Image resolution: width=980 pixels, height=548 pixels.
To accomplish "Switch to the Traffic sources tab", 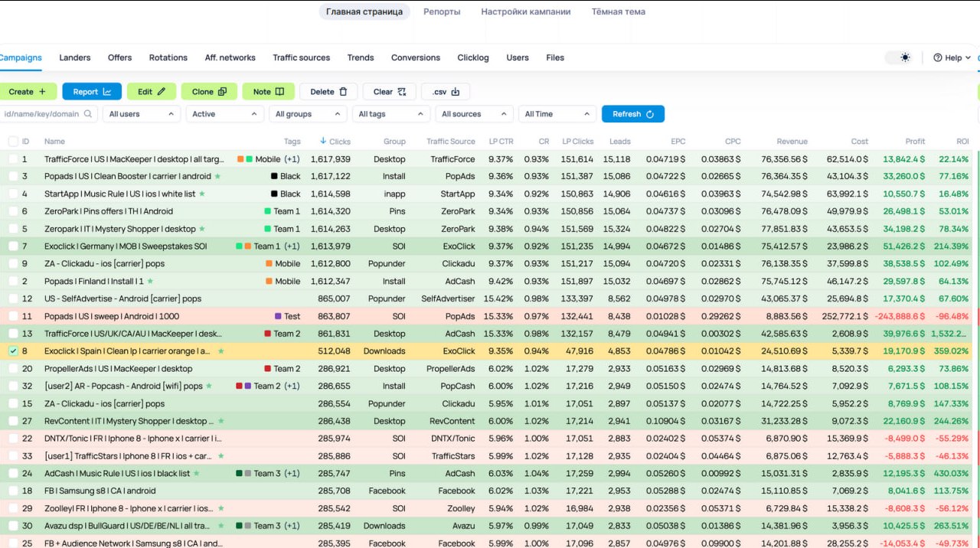I will tap(301, 57).
